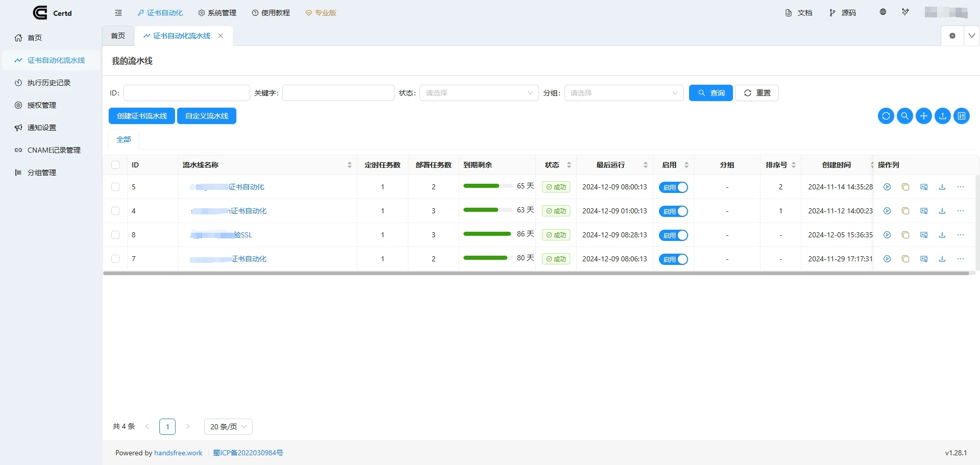View certificate for pipeline ID 4
The image size is (980, 465).
tap(924, 211)
